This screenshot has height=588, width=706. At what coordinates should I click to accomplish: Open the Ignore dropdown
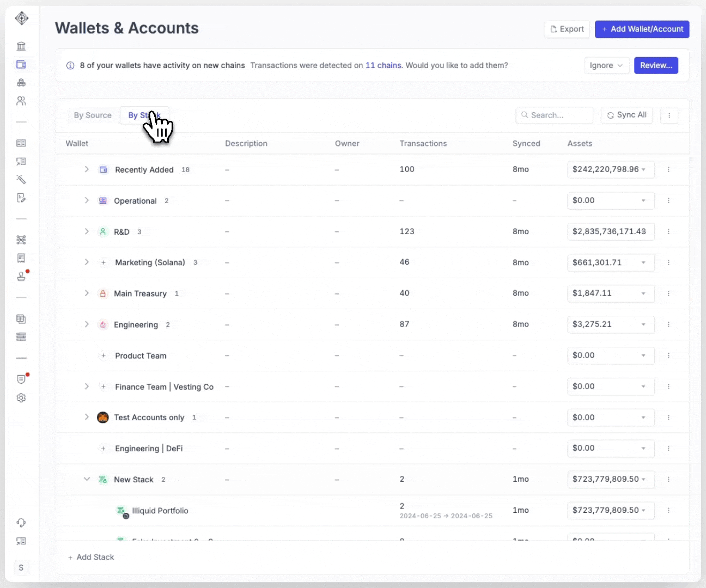coord(606,65)
